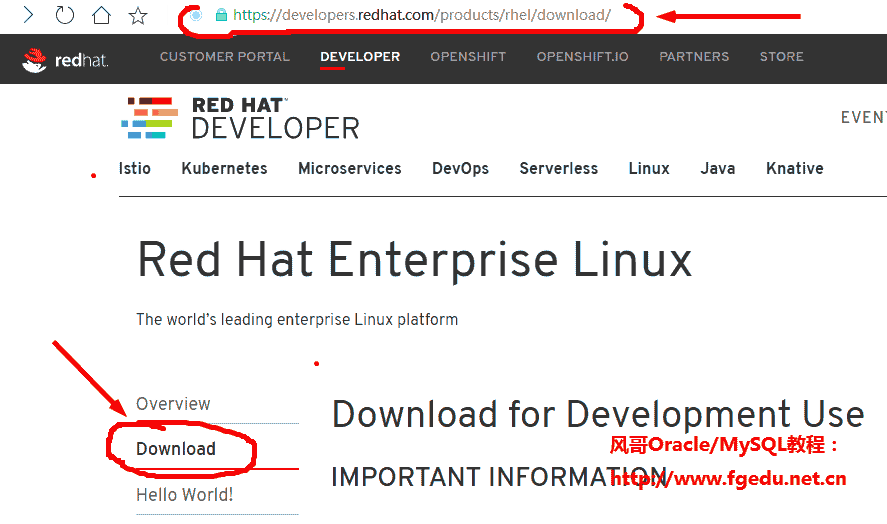The height and width of the screenshot is (524, 887).
Task: Click the green padlock security icon
Action: click(221, 15)
